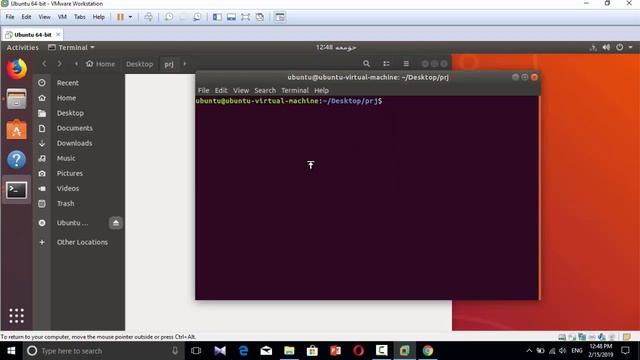Screen dimensions: 640x360
Task: Open terminal Search menu
Action: (265, 91)
